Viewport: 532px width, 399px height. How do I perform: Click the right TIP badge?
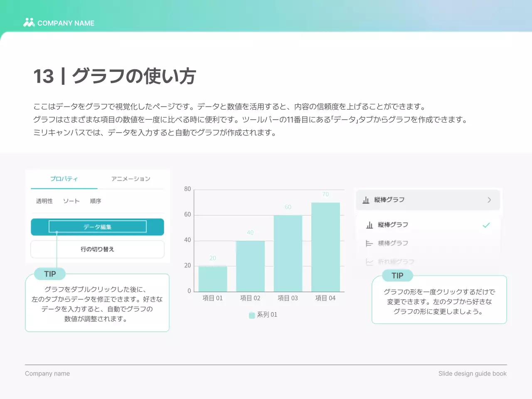397,276
